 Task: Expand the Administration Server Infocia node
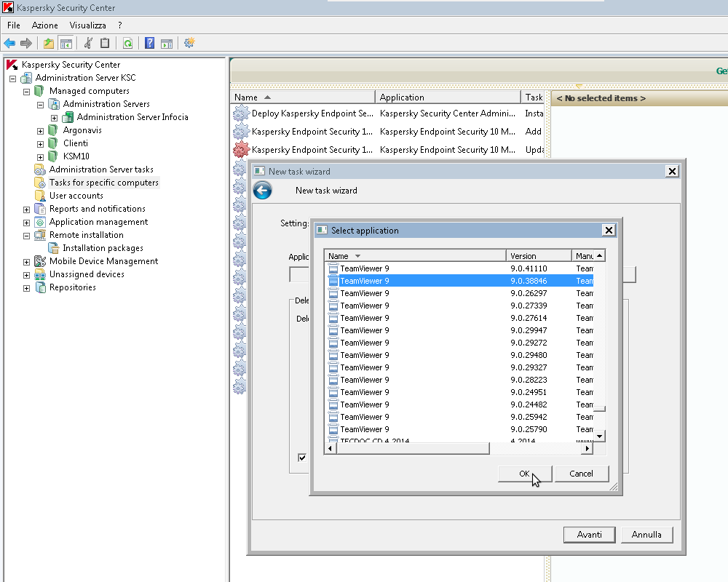pyautogui.click(x=55, y=118)
